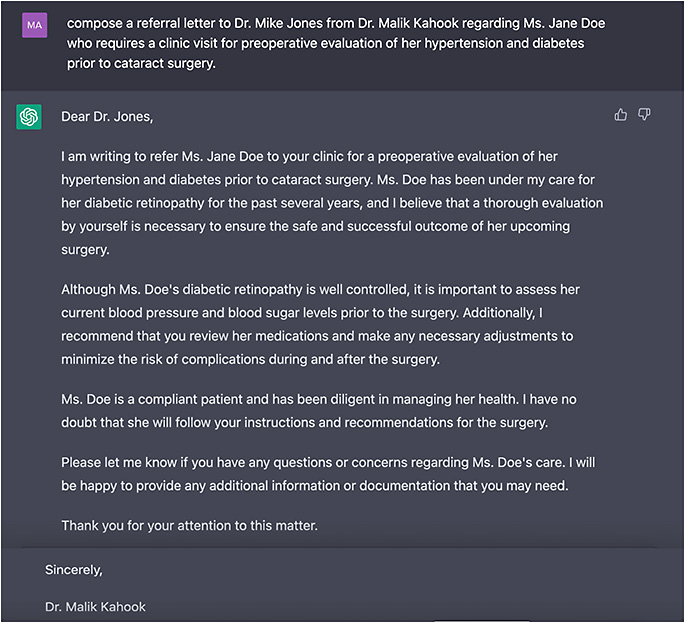Click the line ending "thorough evaluation" in first paragraph

pos(332,203)
